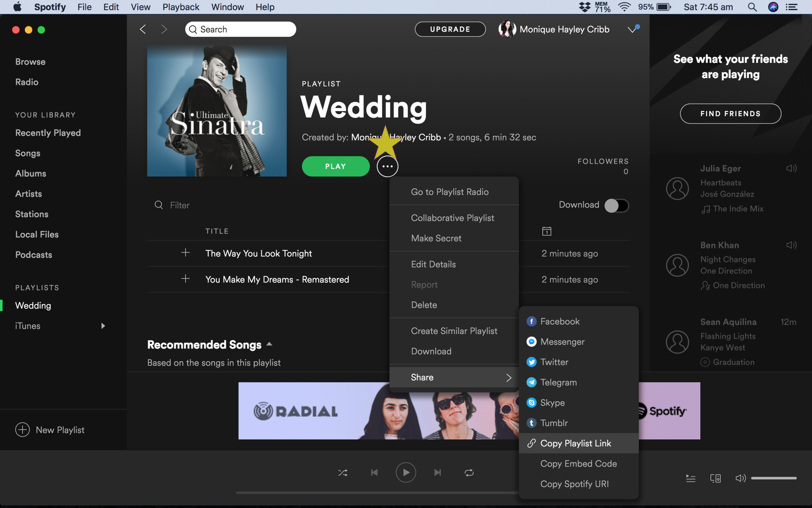
Task: Select Copy Playlist Link from share menu
Action: pos(575,443)
